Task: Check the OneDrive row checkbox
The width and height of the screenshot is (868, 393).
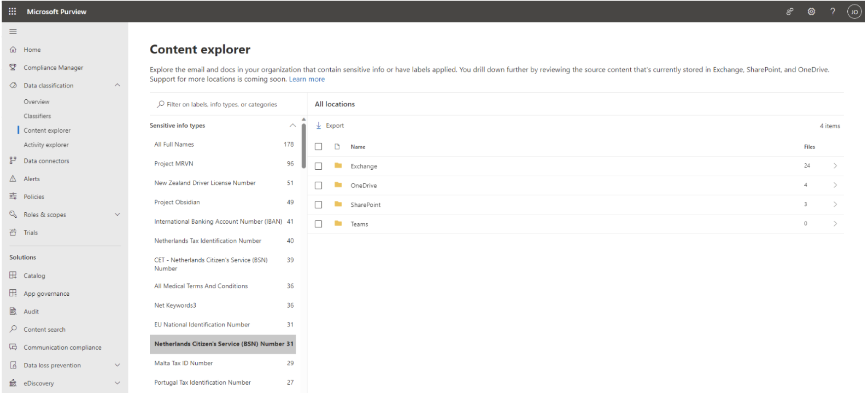Action: click(x=318, y=186)
